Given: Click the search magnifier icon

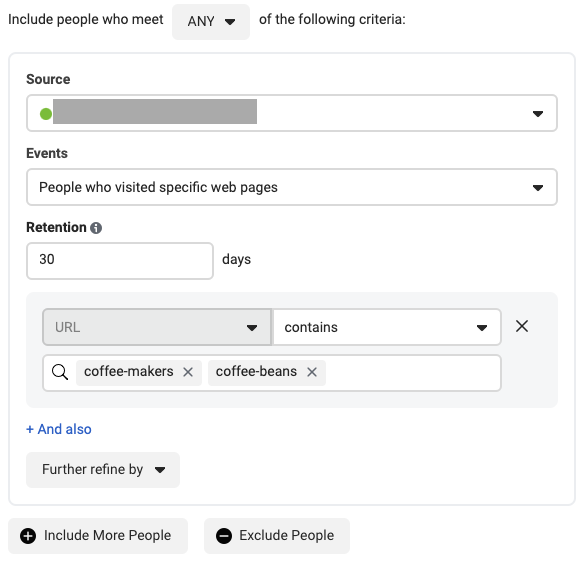Looking at the screenshot, I should [x=60, y=372].
